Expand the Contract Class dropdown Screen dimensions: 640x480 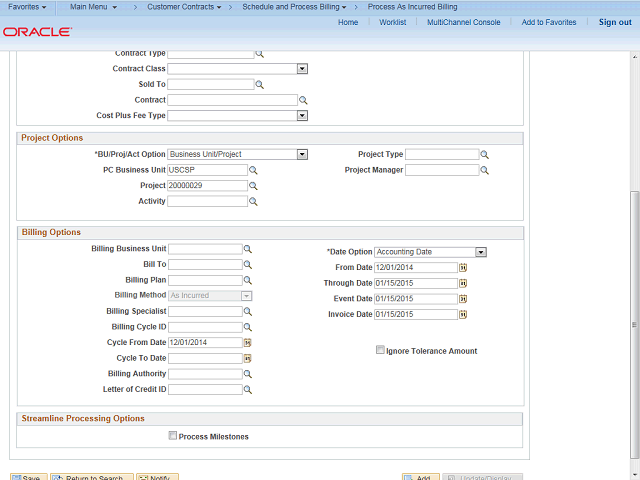[x=301, y=69]
